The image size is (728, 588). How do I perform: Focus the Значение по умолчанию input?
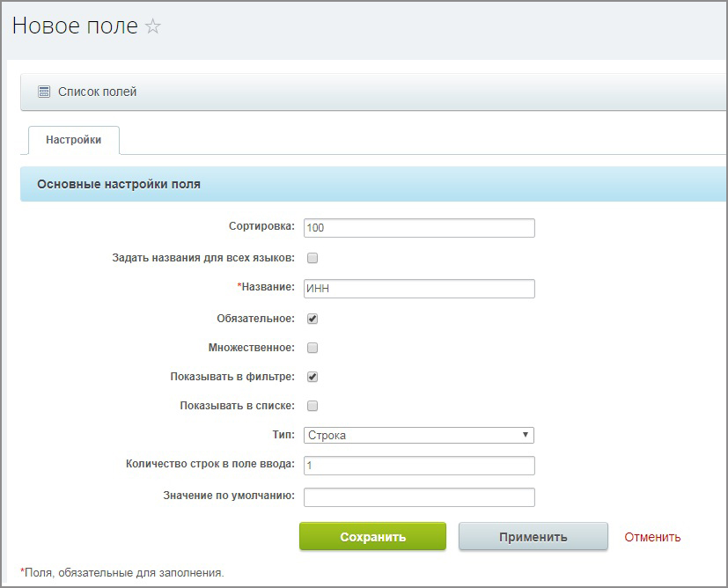pyautogui.click(x=419, y=497)
